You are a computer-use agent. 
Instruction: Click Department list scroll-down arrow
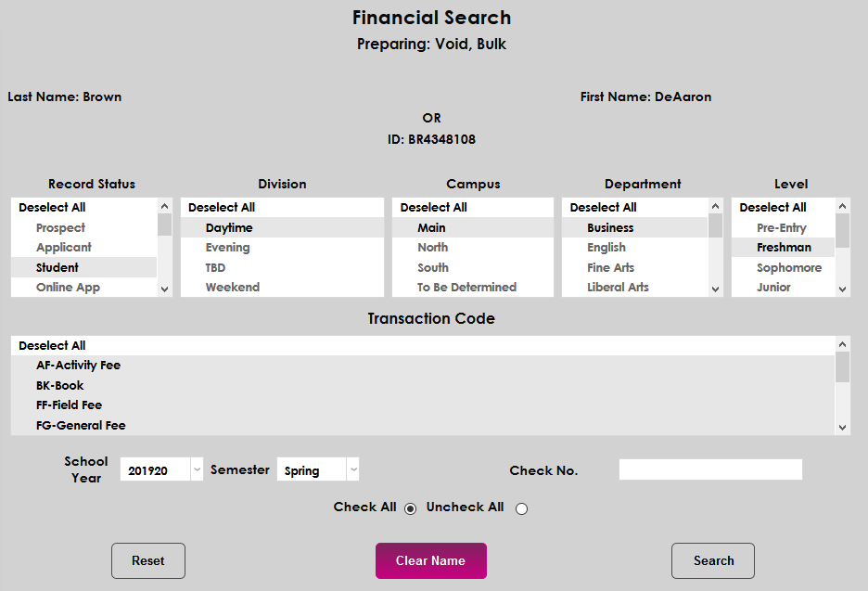click(715, 289)
